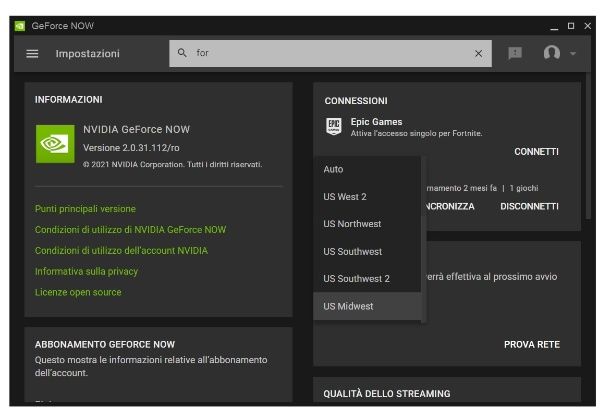Screen dimensions: 610x419
Task: Open Condizioni di utilizzo dell'account NVIDIA
Action: pos(121,251)
